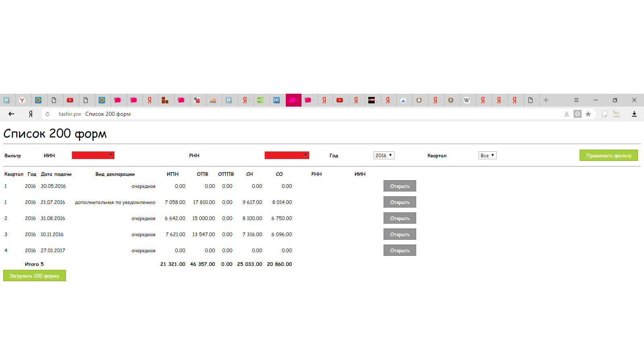Switch to the blue paintbrush icon tab

pos(403,100)
